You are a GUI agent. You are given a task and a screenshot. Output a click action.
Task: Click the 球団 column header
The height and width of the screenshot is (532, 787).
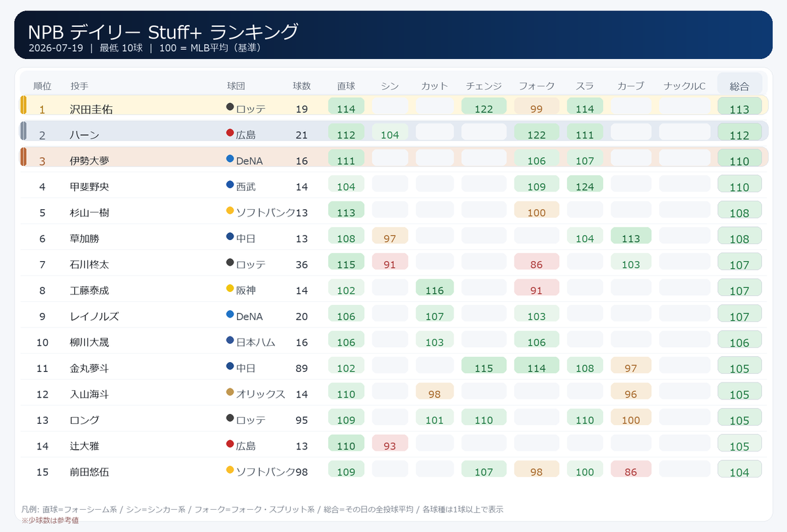tap(236, 86)
